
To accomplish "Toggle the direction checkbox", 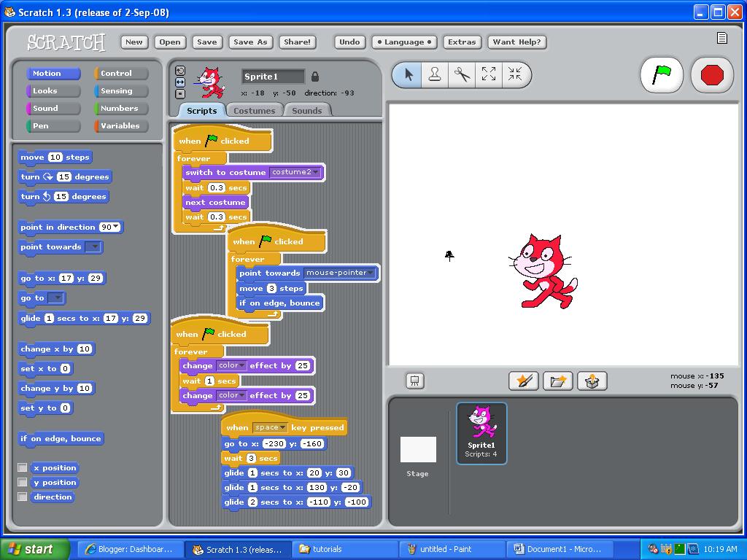I will tap(23, 497).
